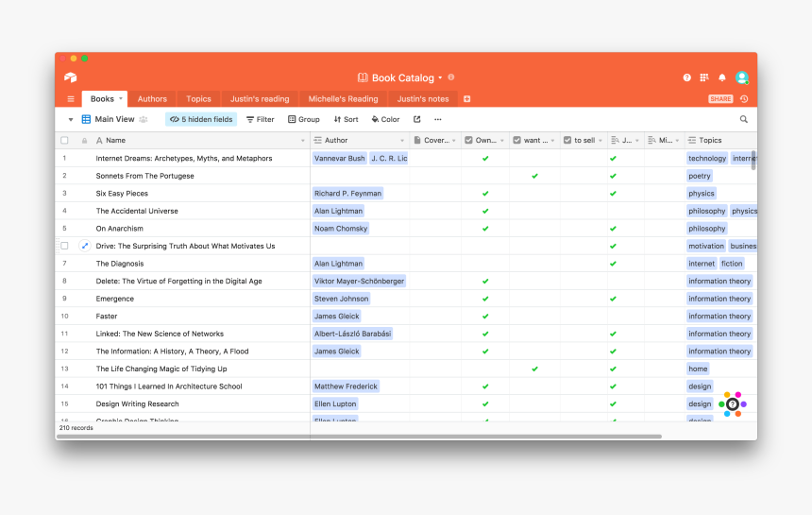Open the Author column dropdown arrow
812x515 pixels.
click(402, 141)
